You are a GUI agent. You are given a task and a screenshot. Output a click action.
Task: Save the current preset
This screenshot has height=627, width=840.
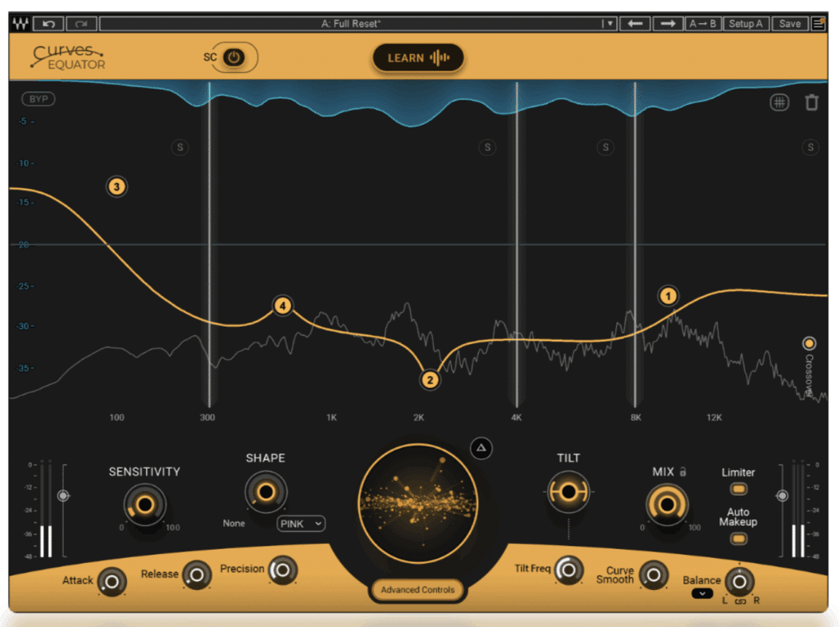click(x=790, y=24)
